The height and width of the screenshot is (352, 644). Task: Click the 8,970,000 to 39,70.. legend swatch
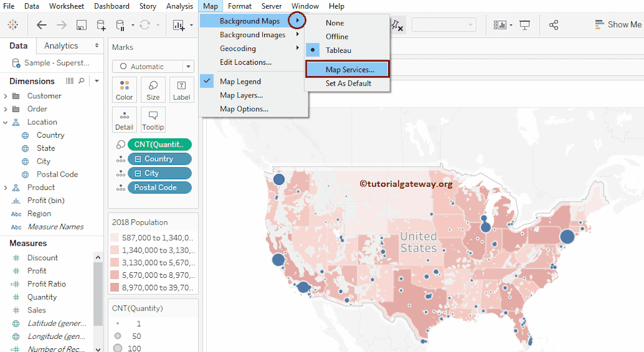coord(114,287)
